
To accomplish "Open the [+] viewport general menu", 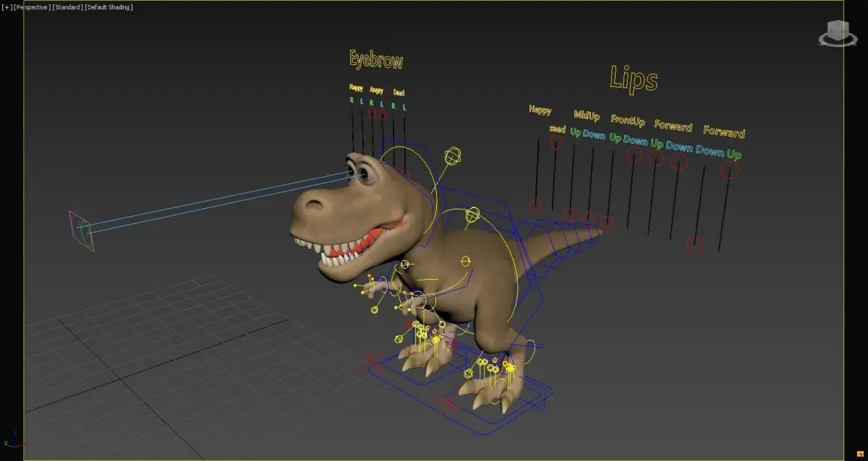I will pos(7,7).
